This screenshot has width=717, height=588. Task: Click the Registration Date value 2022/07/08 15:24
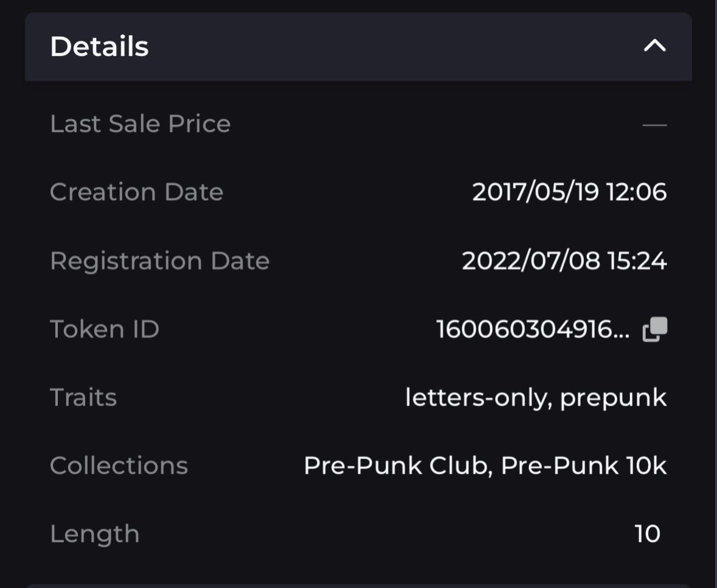click(564, 261)
